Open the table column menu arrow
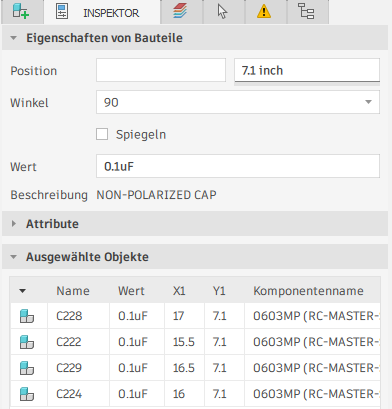The image size is (392, 409). 22,291
